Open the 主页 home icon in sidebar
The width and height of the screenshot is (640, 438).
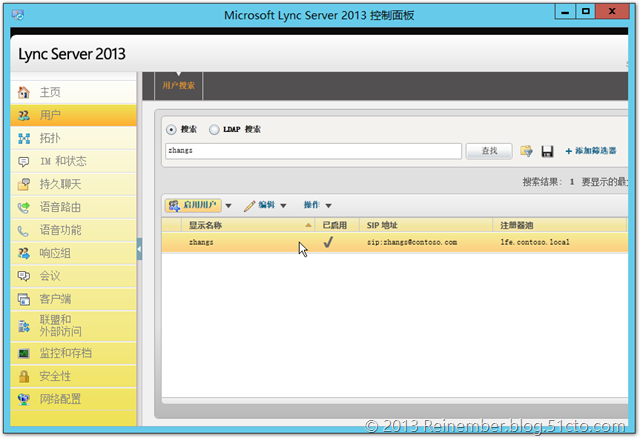[23, 93]
